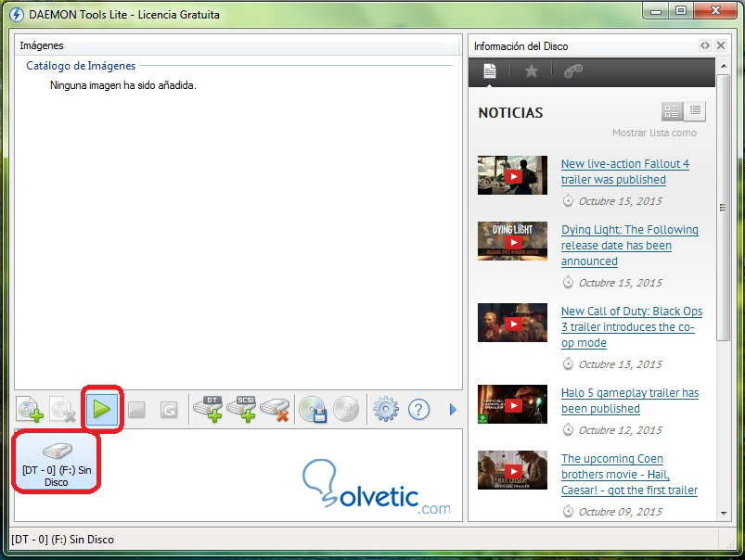745x560 pixels.
Task: Click the Imágenes panel header
Action: [238, 45]
